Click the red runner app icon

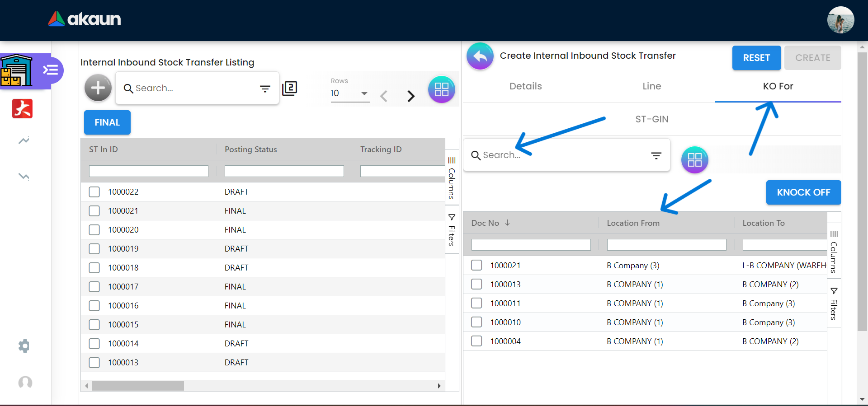coord(23,109)
